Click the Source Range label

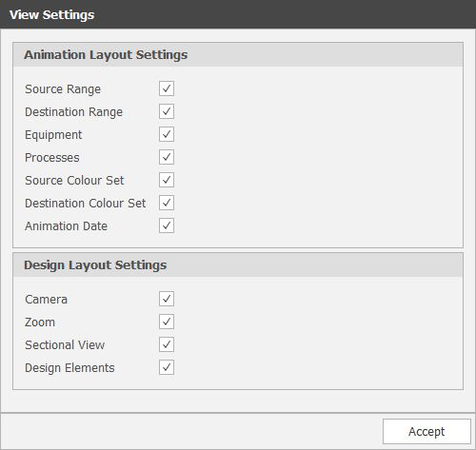point(63,89)
